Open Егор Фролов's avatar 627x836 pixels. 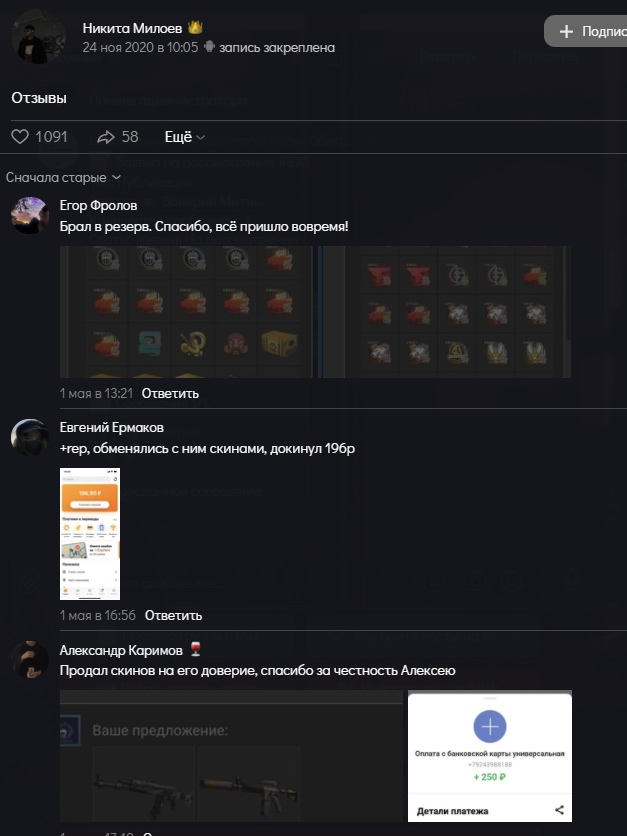[30, 215]
